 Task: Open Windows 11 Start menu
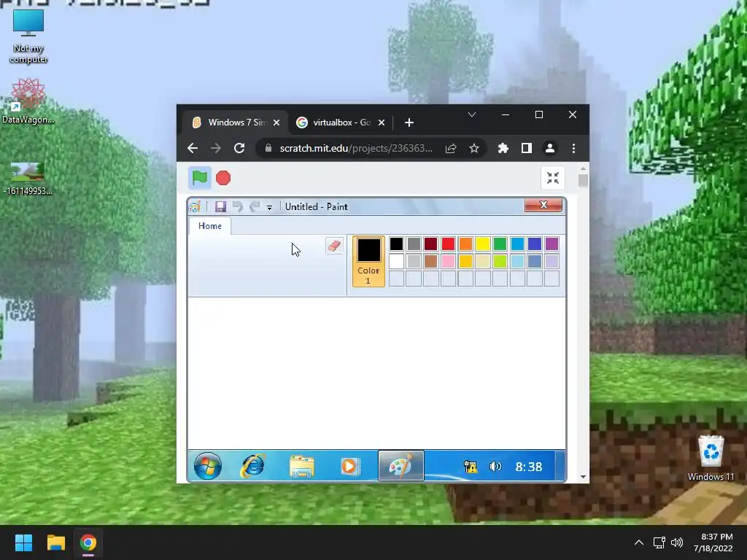coord(23,542)
